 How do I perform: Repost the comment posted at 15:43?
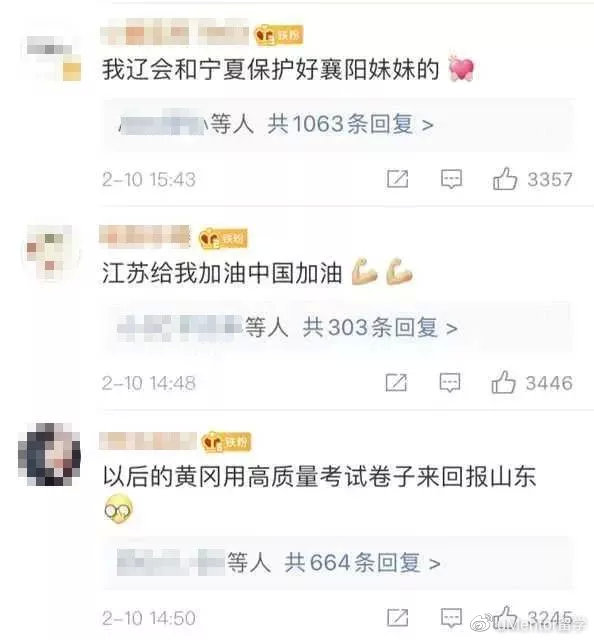[397, 179]
